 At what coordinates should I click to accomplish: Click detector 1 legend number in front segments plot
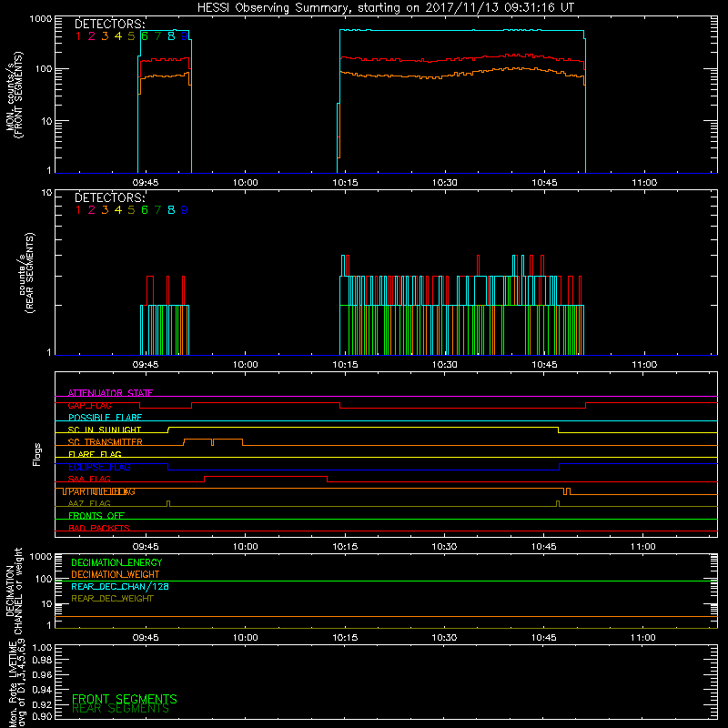pos(78,36)
